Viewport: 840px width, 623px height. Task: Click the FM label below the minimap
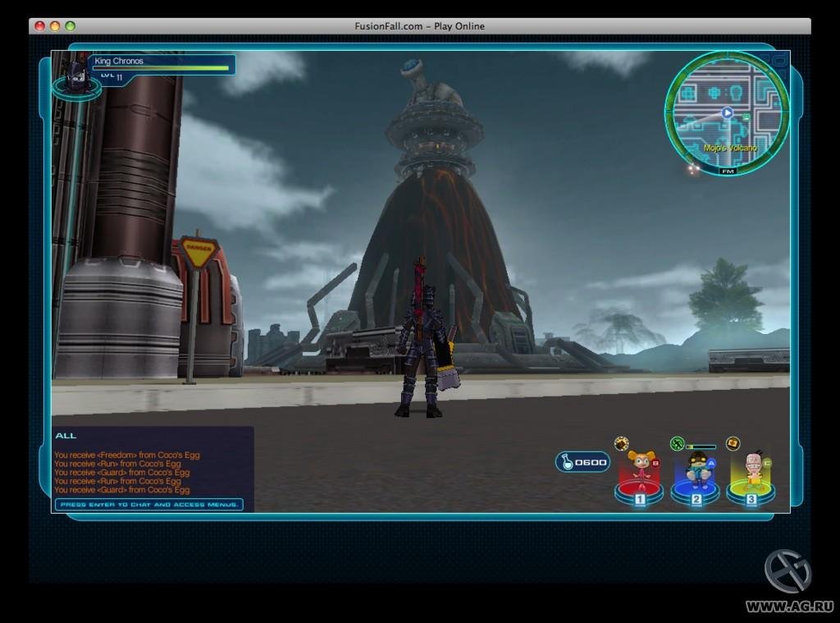pyautogui.click(x=727, y=171)
